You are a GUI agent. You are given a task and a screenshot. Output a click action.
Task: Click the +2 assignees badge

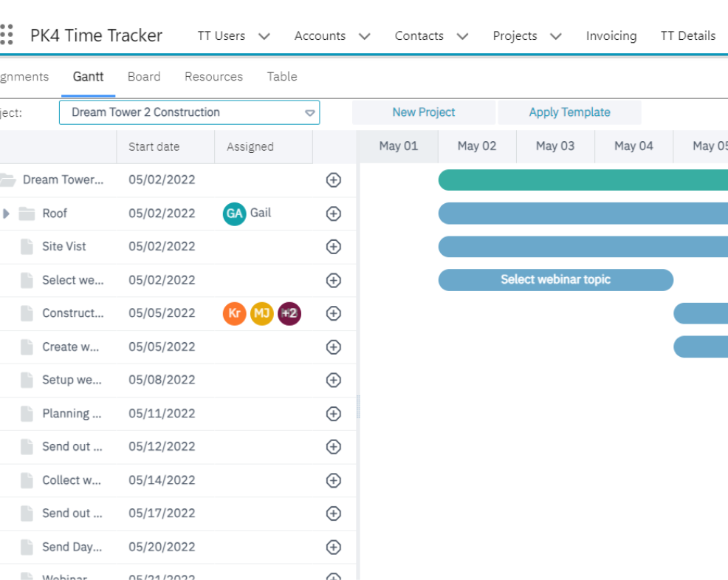289,313
